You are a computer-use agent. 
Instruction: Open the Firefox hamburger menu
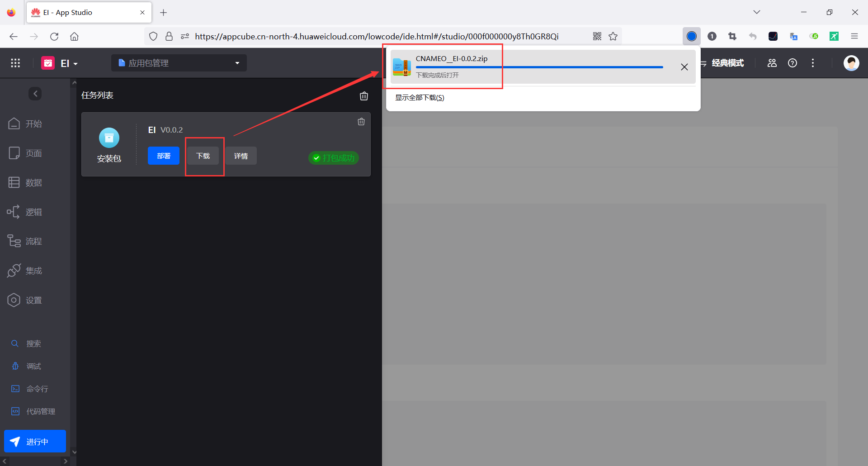pyautogui.click(x=854, y=36)
